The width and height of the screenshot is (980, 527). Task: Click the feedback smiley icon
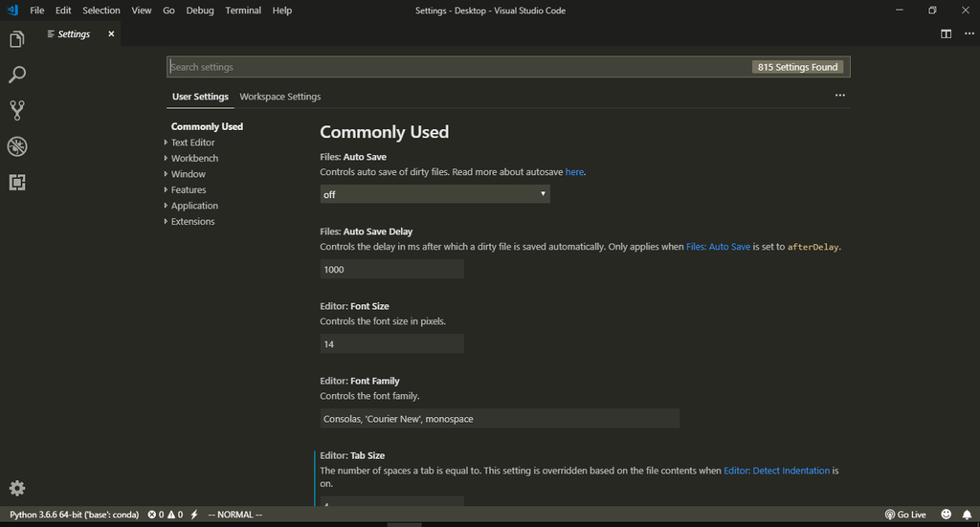point(946,515)
